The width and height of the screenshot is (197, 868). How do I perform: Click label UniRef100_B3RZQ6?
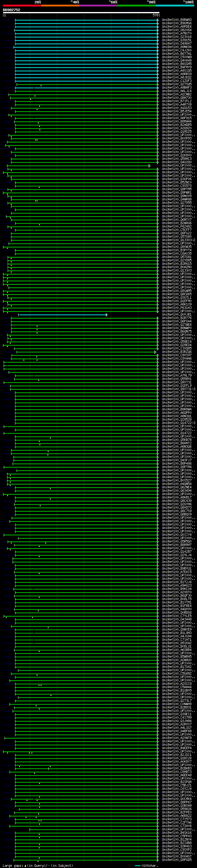tap(177, 352)
